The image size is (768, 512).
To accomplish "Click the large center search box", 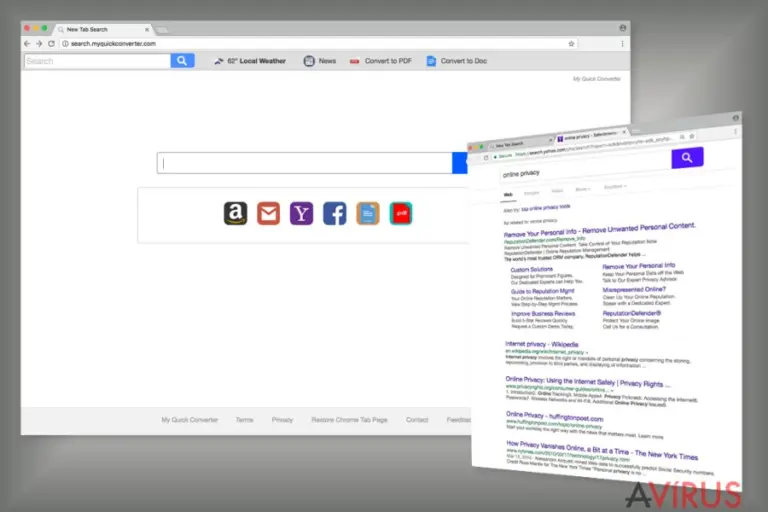I will (x=305, y=163).
